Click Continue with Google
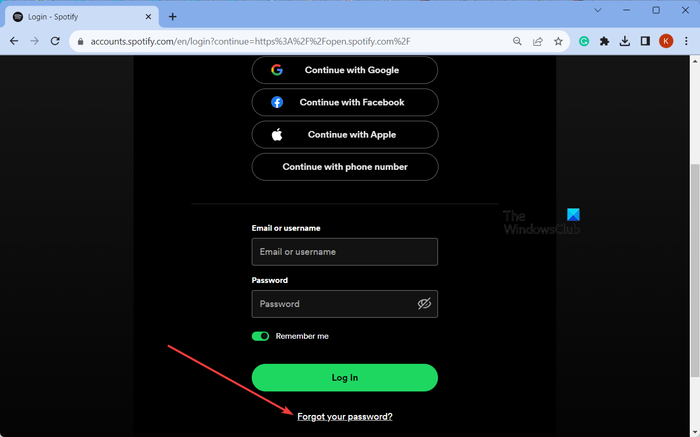This screenshot has width=700, height=437. point(345,70)
